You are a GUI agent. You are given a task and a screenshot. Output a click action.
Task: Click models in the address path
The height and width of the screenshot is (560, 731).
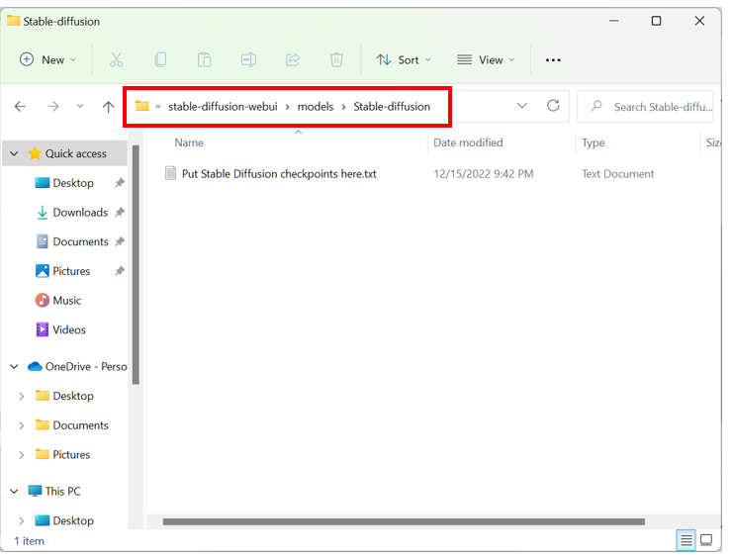tap(316, 107)
